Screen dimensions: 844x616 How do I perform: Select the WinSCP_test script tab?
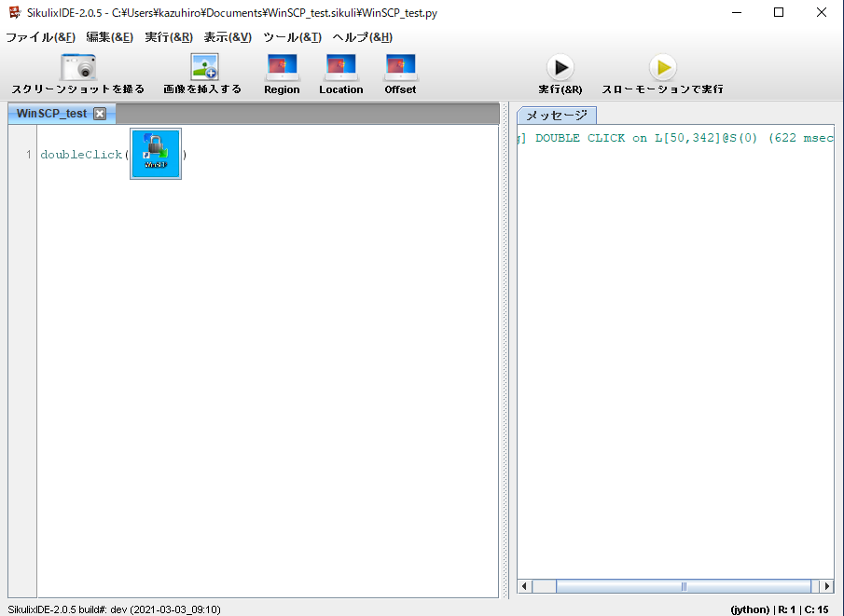click(x=51, y=114)
